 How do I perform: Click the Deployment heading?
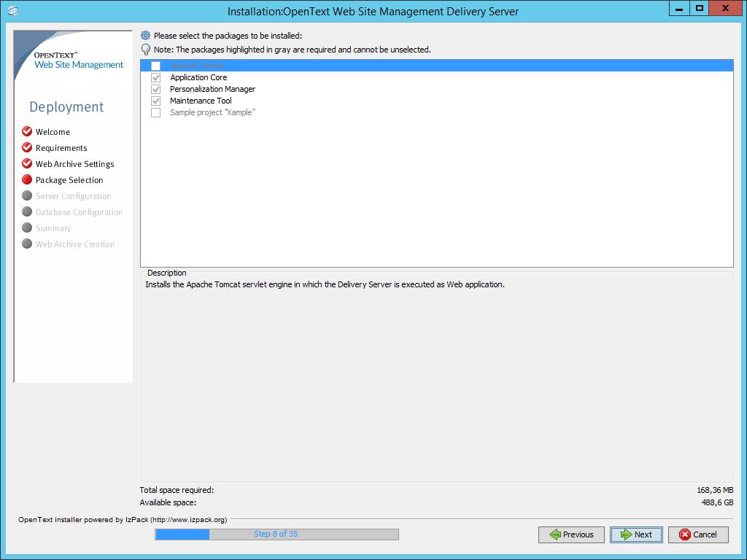coord(66,106)
